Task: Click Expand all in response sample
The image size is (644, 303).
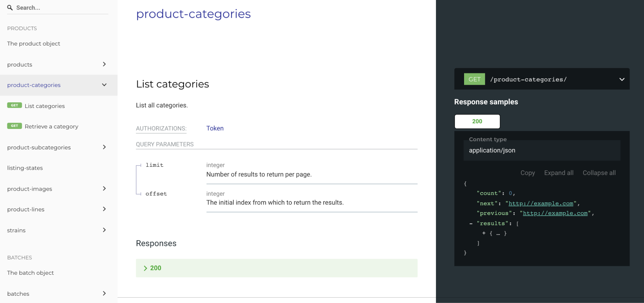Action: 559,173
